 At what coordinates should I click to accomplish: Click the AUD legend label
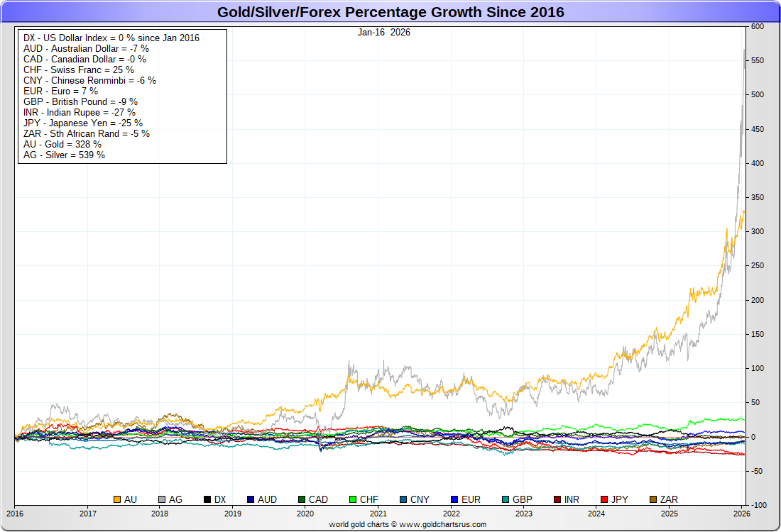coord(267,500)
